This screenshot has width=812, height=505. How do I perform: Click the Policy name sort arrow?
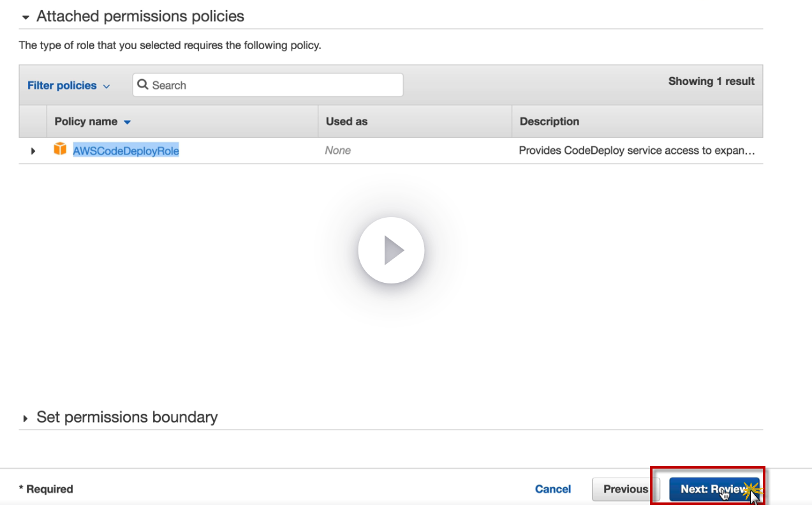128,122
